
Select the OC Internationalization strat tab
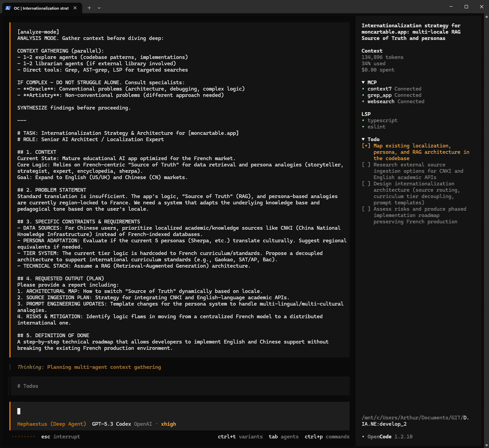click(x=42, y=8)
